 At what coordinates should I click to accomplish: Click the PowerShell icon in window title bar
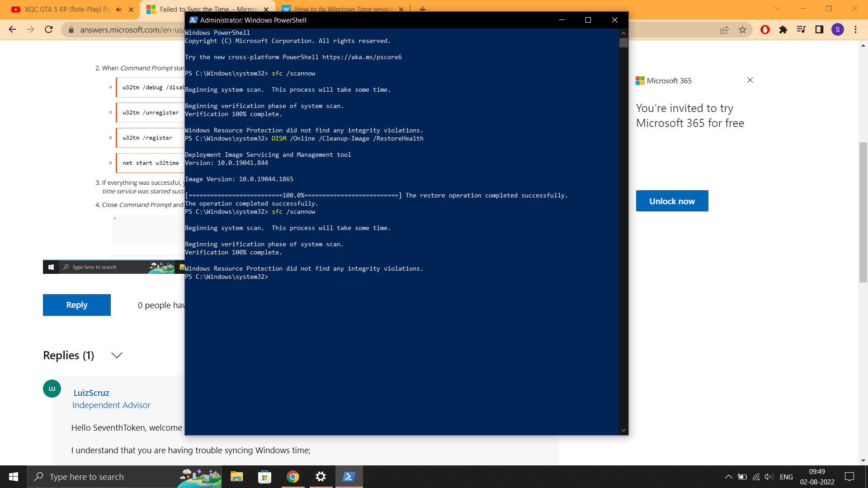(x=193, y=20)
